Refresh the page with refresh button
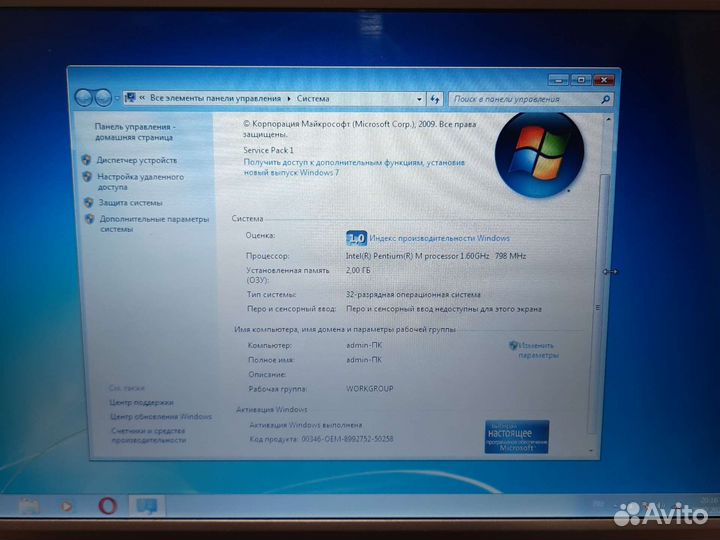 pos(435,99)
